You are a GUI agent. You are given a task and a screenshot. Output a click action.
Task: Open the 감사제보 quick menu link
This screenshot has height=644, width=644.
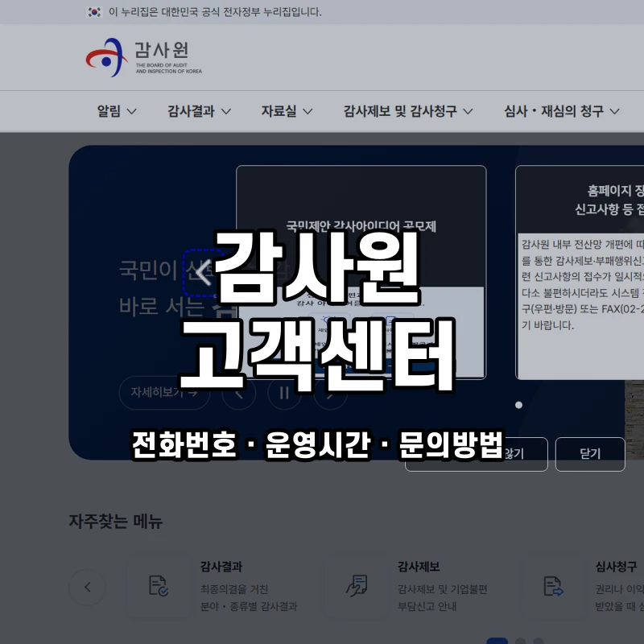[x=419, y=567]
